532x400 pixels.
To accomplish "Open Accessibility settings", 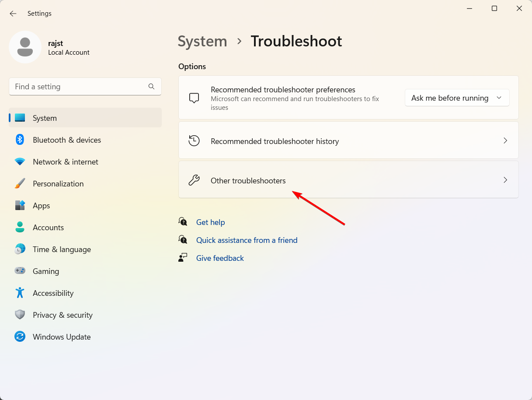I will coord(85,293).
